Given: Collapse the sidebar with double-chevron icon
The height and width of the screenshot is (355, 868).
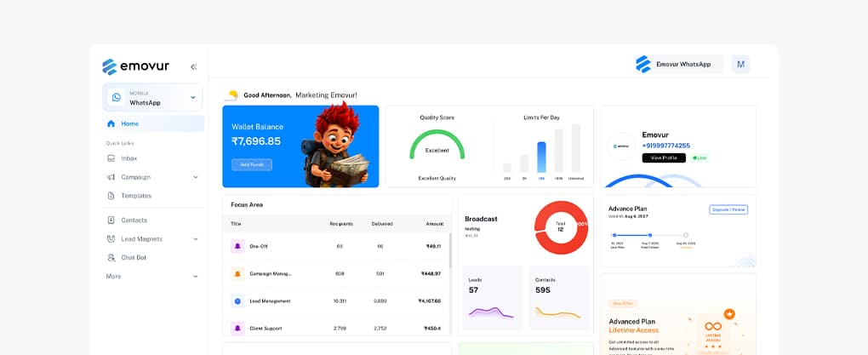Looking at the screenshot, I should (x=194, y=67).
